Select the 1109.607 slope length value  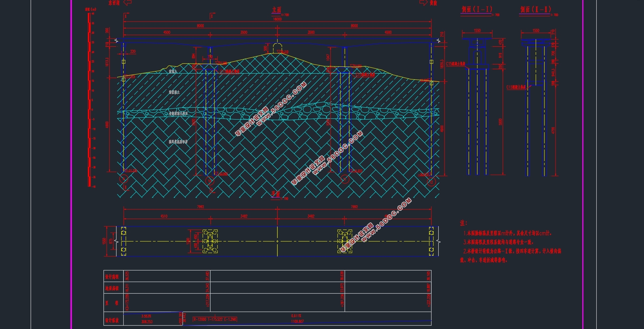pyautogui.click(x=297, y=321)
